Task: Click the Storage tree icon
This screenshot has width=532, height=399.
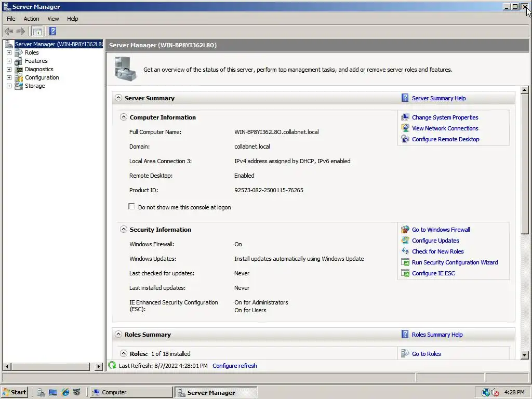Action: (x=19, y=86)
